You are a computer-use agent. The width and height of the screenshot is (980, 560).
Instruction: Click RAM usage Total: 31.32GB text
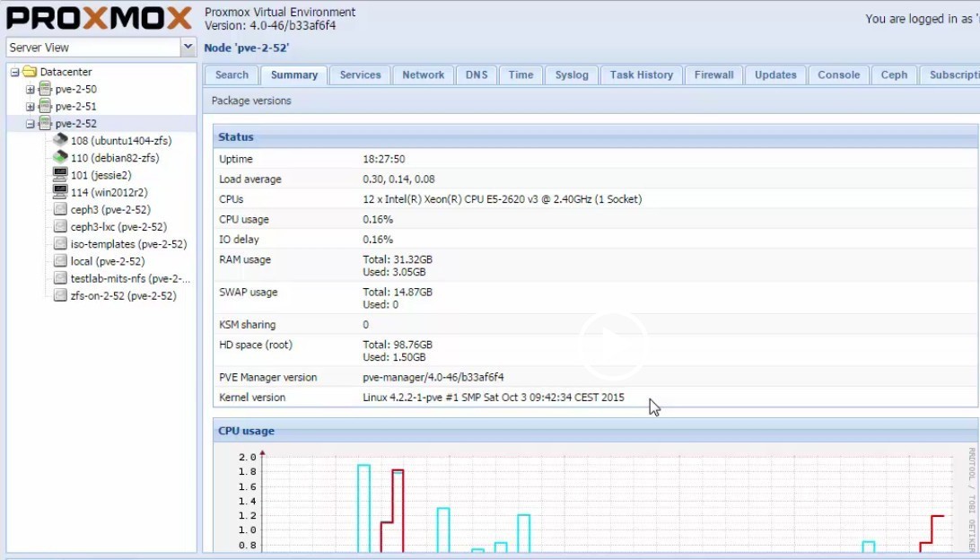click(x=398, y=259)
